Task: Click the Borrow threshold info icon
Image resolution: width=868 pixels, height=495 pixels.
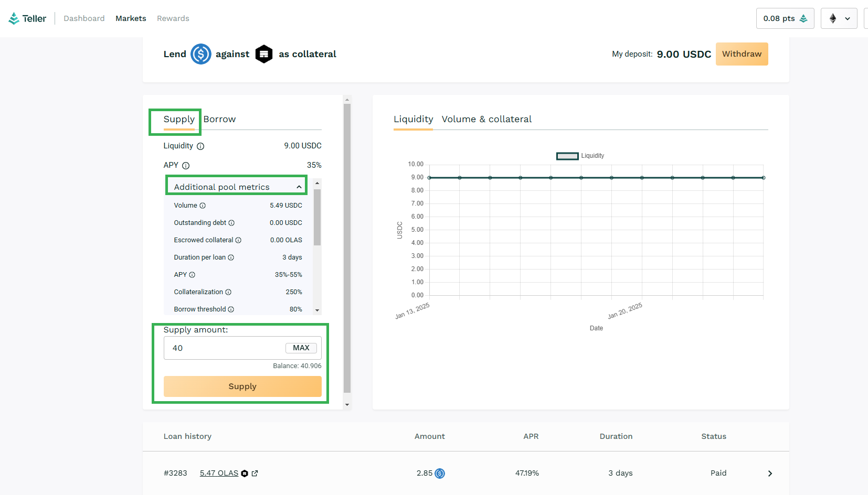Action: pyautogui.click(x=231, y=309)
